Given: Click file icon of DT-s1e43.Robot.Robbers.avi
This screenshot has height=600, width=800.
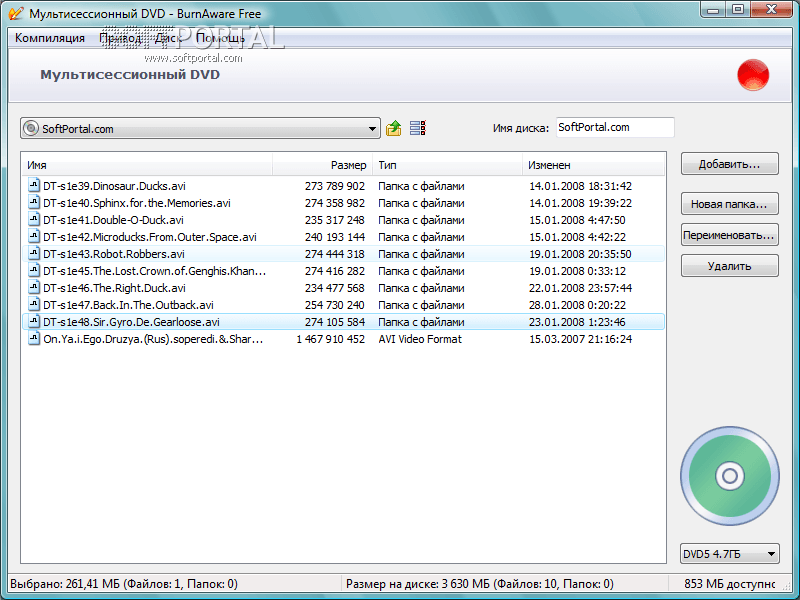Looking at the screenshot, I should (34, 253).
